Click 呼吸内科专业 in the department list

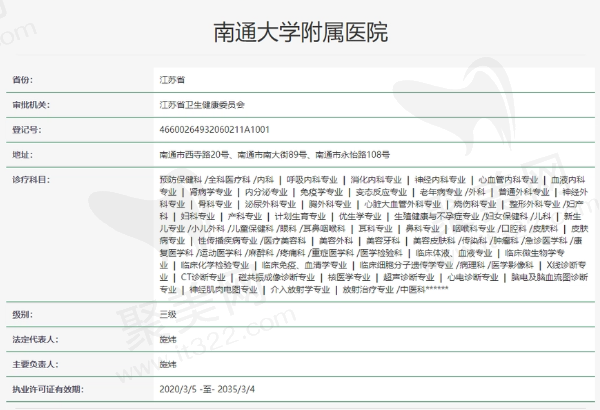[312, 180]
